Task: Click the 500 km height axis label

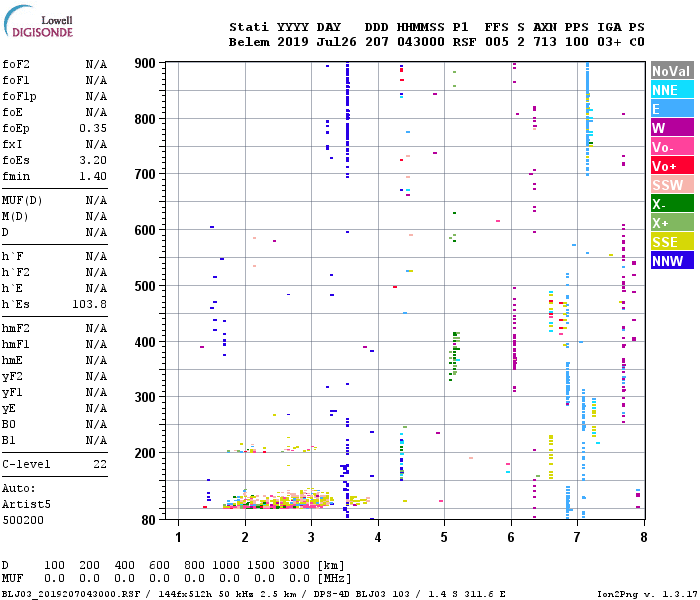Action: 145,286
